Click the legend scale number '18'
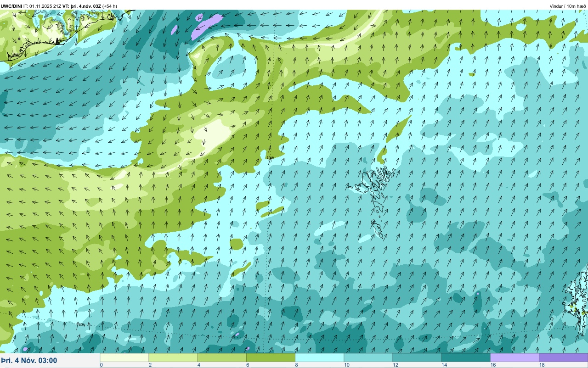Screen dimensions: 588x368 542,365
